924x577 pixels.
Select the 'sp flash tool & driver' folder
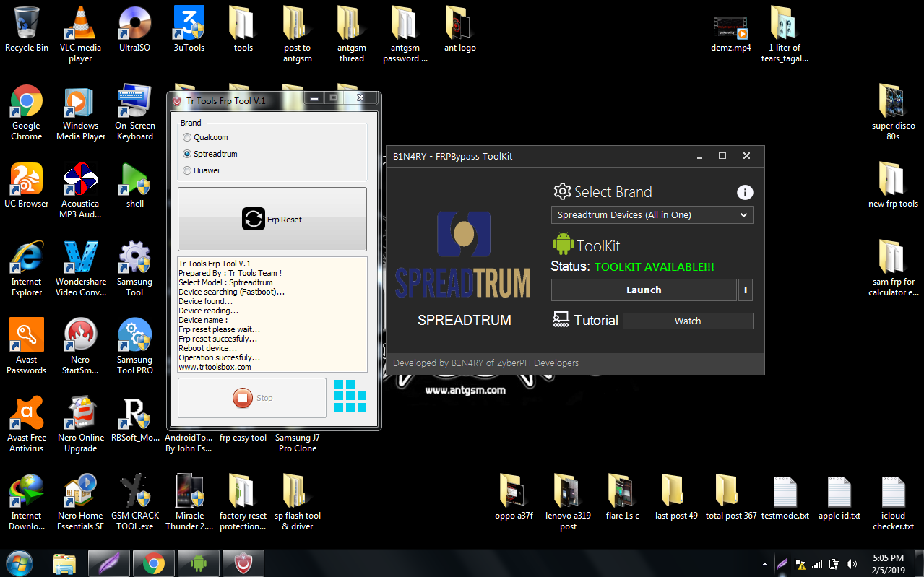point(297,503)
